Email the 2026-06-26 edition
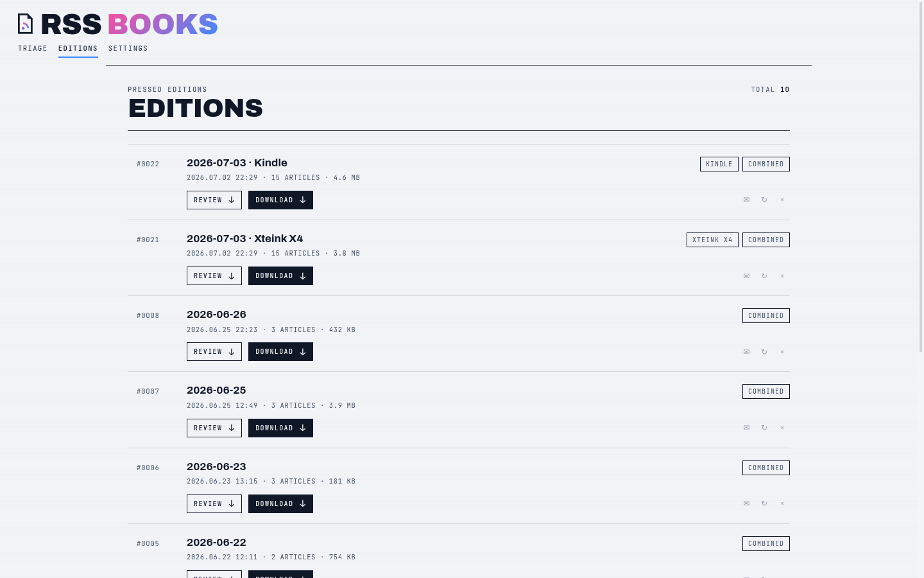The image size is (924, 578). point(746,352)
